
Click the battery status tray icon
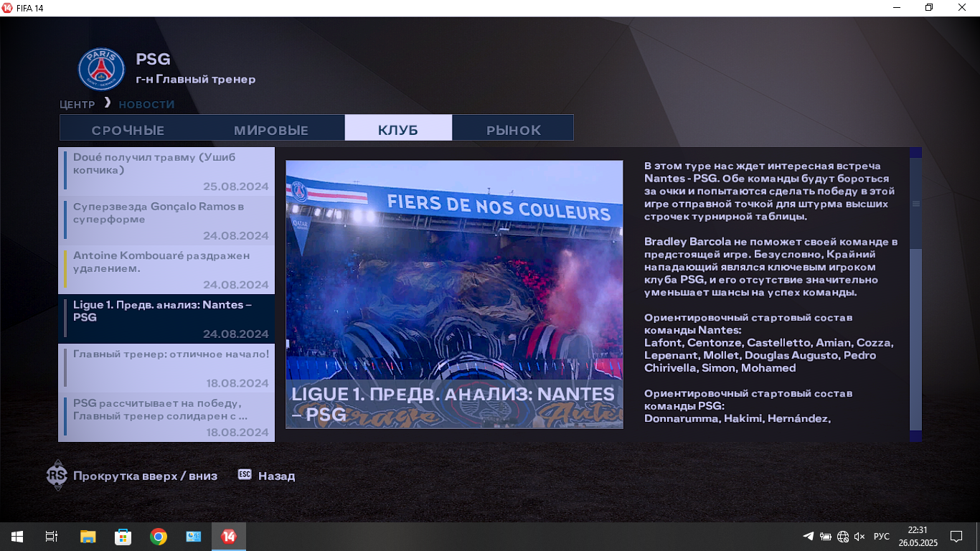[x=826, y=536]
